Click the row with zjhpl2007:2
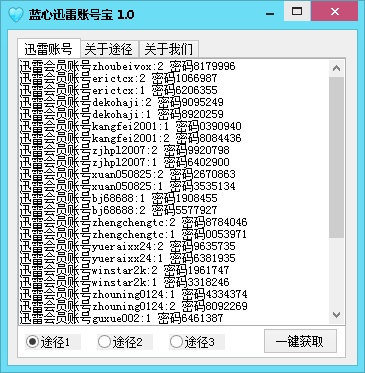The width and height of the screenshot is (365, 373). (x=124, y=150)
